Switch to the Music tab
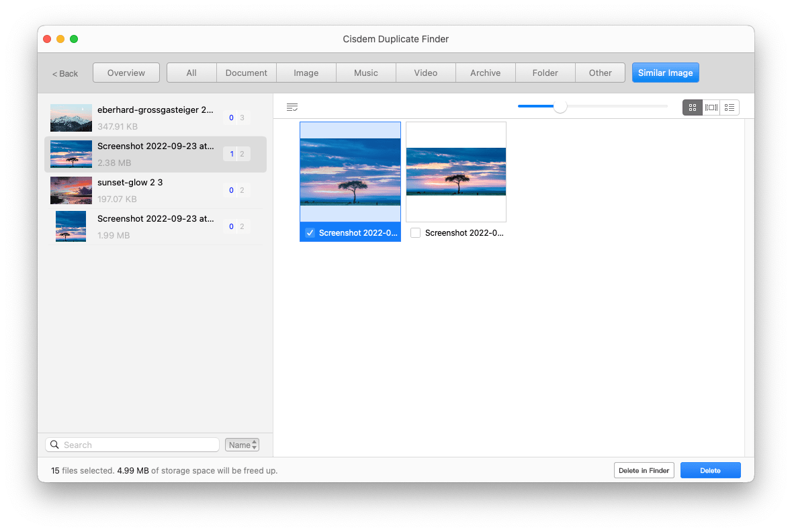Image resolution: width=792 pixels, height=532 pixels. (365, 73)
